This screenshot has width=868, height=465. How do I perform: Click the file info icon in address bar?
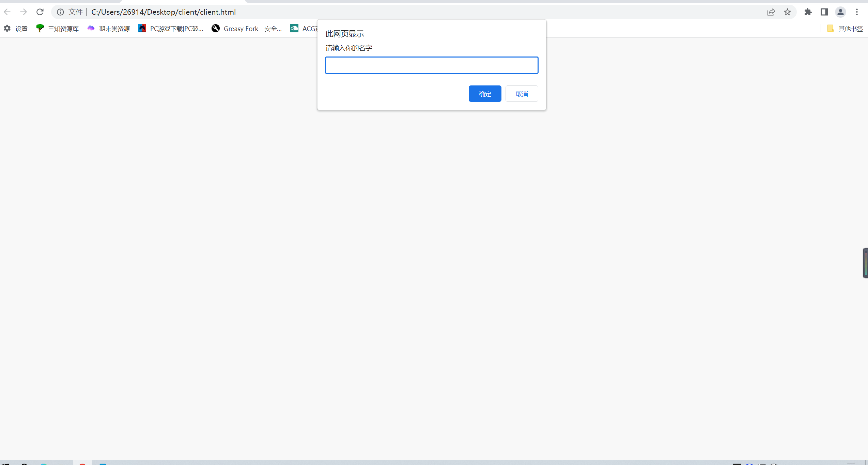pyautogui.click(x=60, y=12)
